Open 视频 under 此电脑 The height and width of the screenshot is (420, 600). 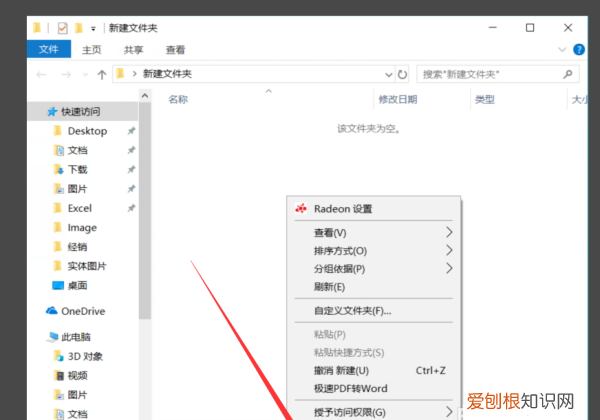click(x=77, y=376)
